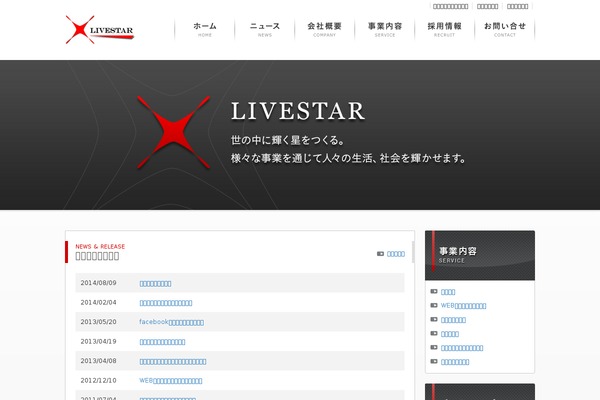This screenshot has width=600, height=400.
Task: Open the news link dated 2013/04/08
Action: (173, 361)
